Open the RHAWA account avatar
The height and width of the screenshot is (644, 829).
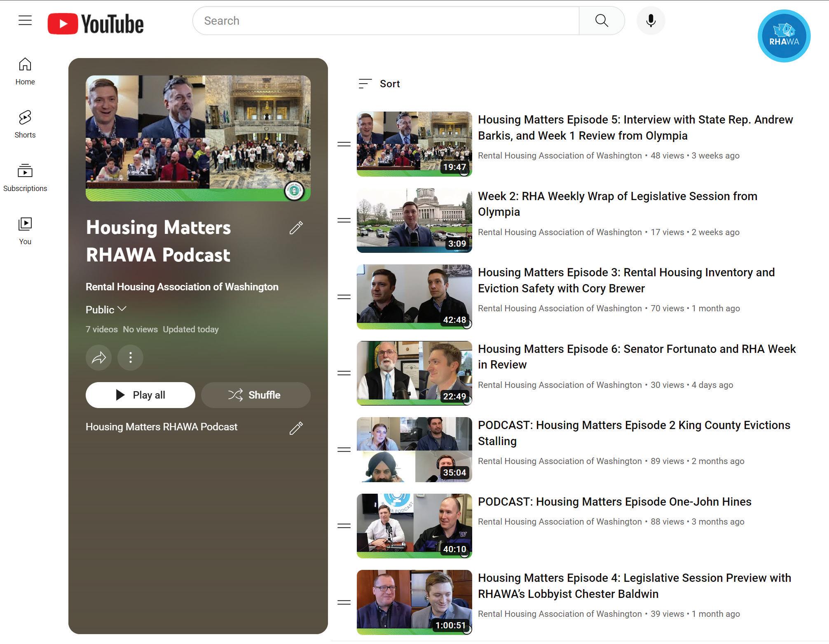784,36
